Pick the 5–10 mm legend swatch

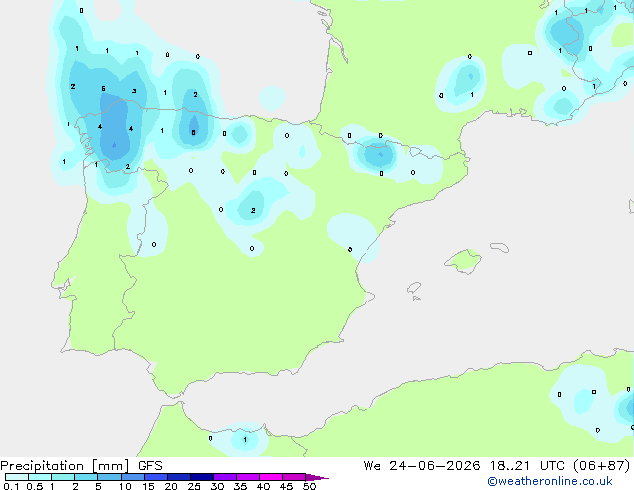click(x=109, y=477)
